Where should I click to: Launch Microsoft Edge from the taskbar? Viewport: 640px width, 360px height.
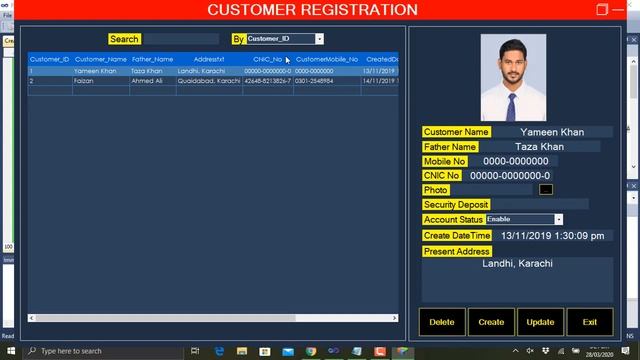(219, 351)
